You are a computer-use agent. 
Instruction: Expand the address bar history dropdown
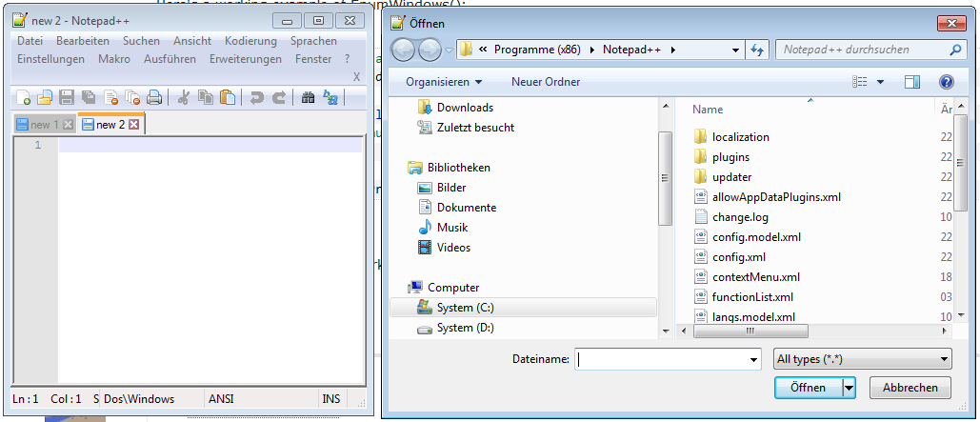736,50
